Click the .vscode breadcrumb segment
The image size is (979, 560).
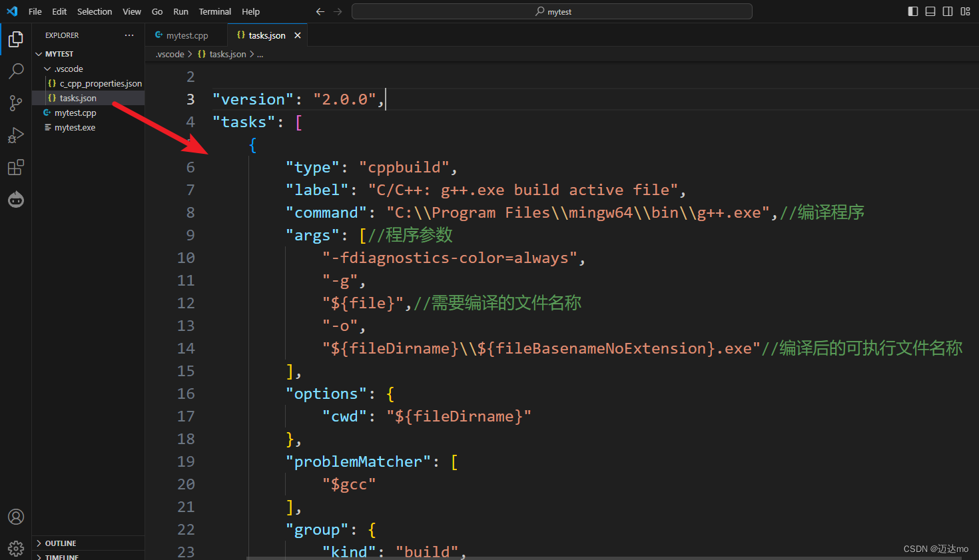pyautogui.click(x=170, y=54)
